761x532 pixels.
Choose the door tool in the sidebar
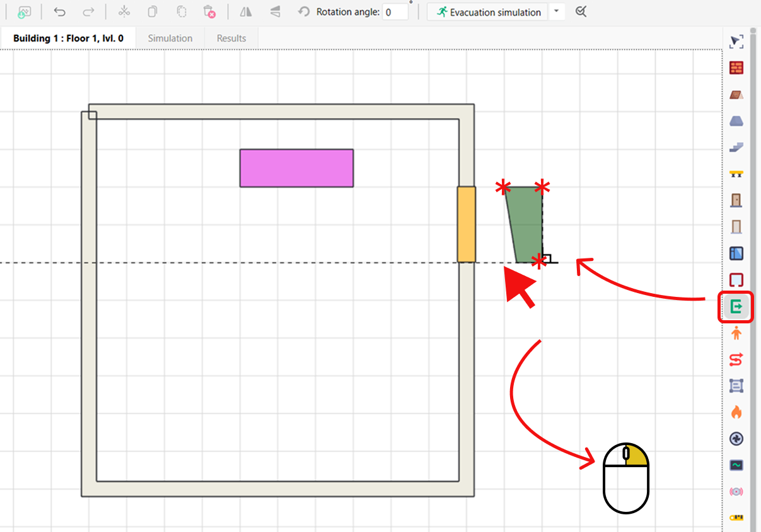[736, 200]
